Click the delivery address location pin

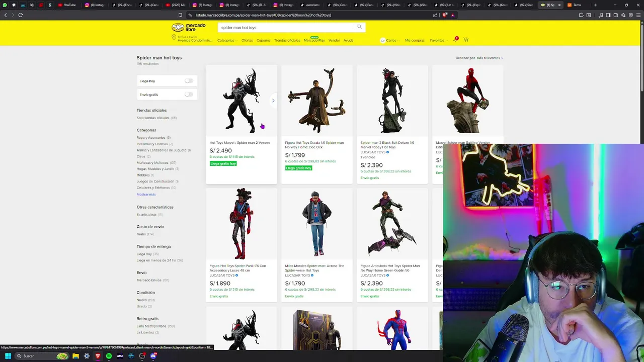tap(174, 37)
